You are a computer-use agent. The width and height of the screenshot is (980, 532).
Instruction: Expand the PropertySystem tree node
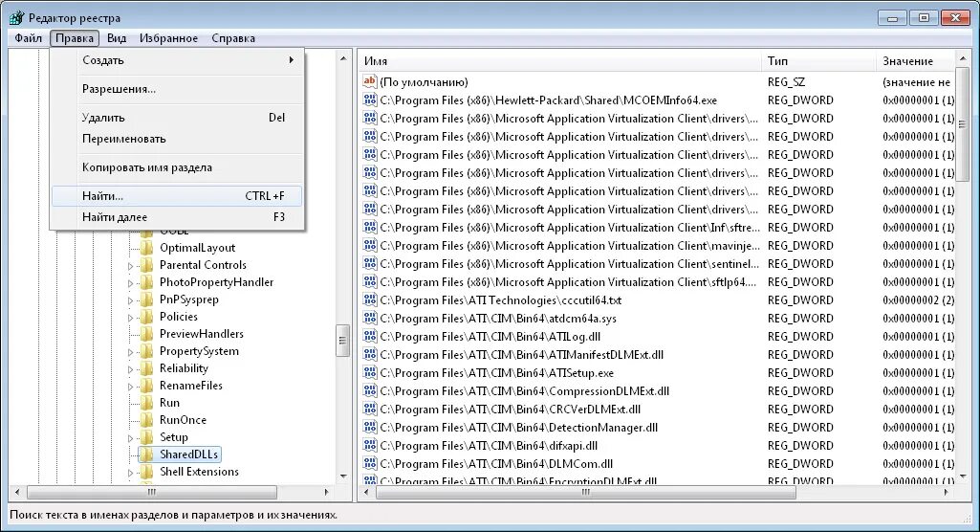pyautogui.click(x=131, y=352)
